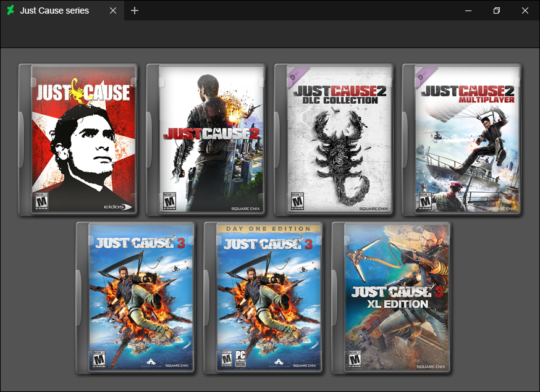Image resolution: width=540 pixels, height=392 pixels.
Task: Switch to the Just Cause series tab
Action: (53, 10)
